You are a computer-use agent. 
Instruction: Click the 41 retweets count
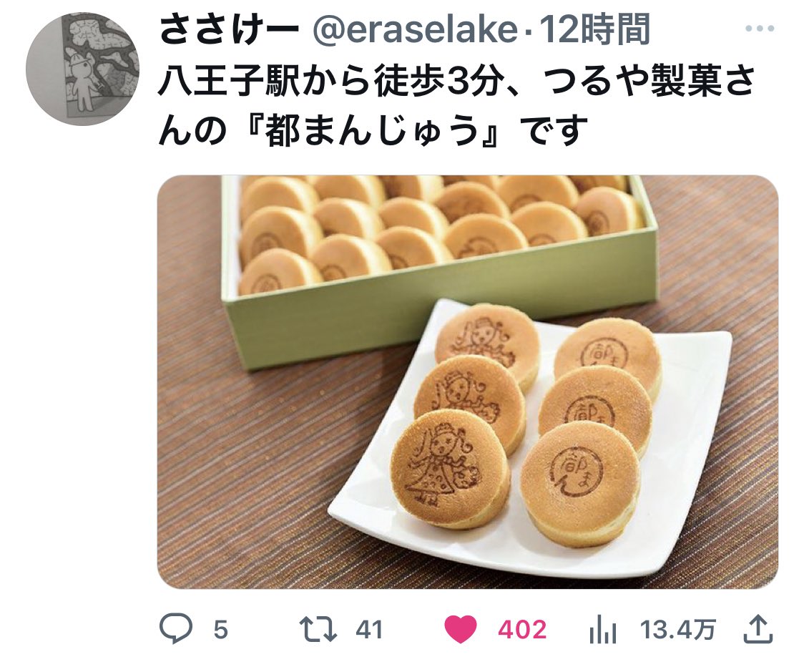pos(369,630)
